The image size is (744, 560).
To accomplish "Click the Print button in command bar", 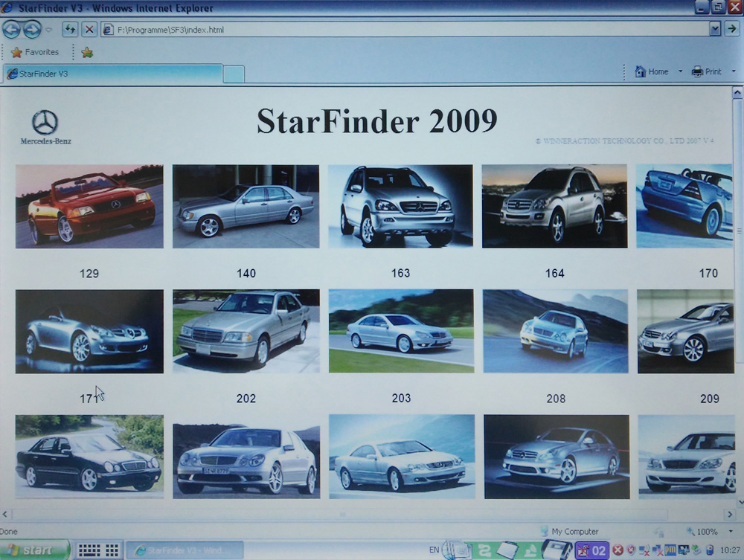I will click(x=707, y=71).
